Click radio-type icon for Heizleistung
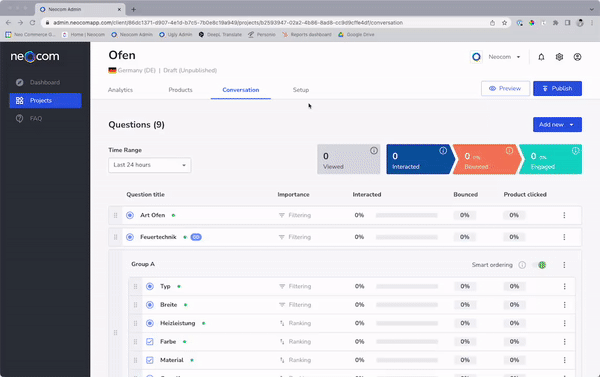600x377 pixels. tap(150, 323)
